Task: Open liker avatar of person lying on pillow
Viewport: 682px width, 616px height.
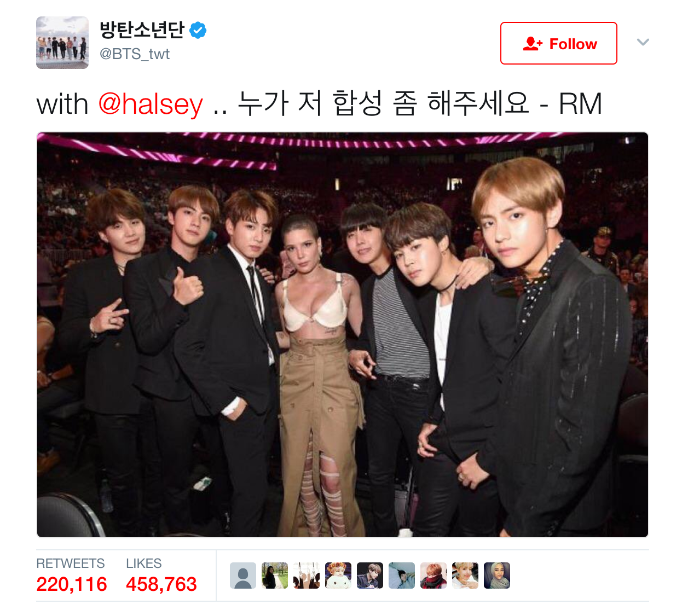Action: tap(402, 576)
